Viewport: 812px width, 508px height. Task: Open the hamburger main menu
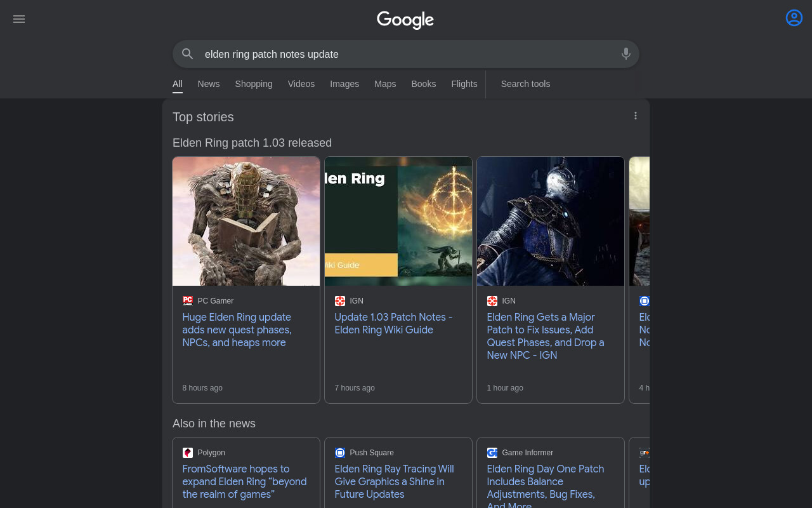coord(19,19)
